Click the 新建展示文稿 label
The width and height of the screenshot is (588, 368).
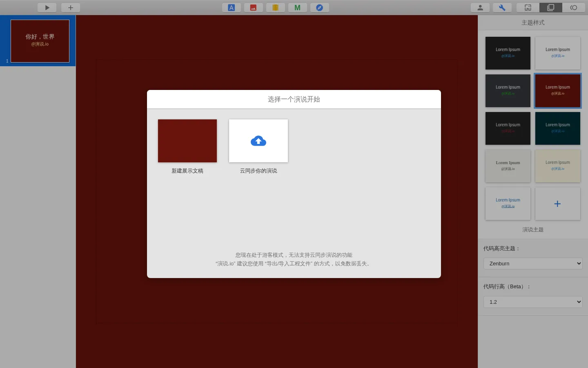pos(187,171)
